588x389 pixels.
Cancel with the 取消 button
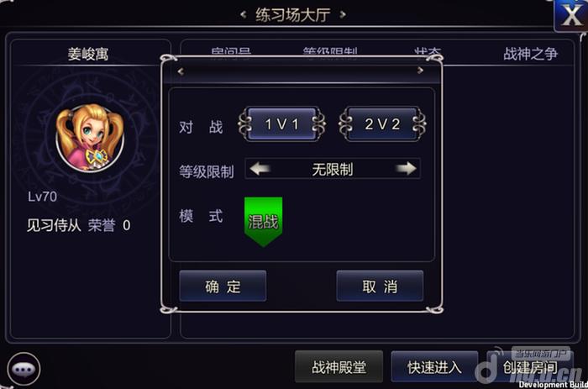[x=380, y=286]
